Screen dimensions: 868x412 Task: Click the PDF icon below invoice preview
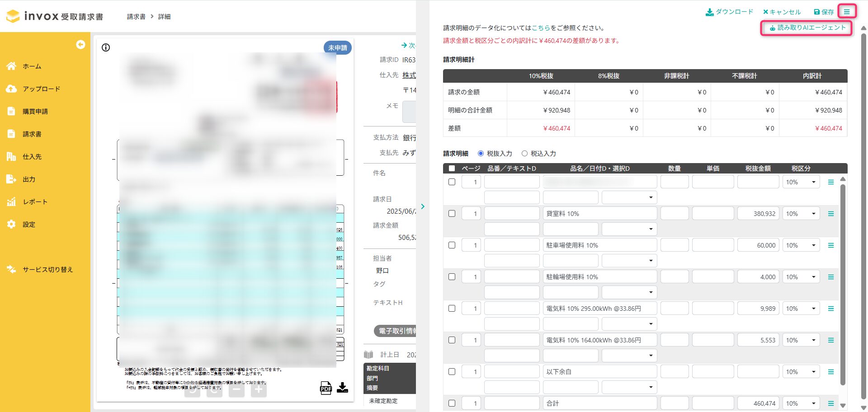[325, 388]
